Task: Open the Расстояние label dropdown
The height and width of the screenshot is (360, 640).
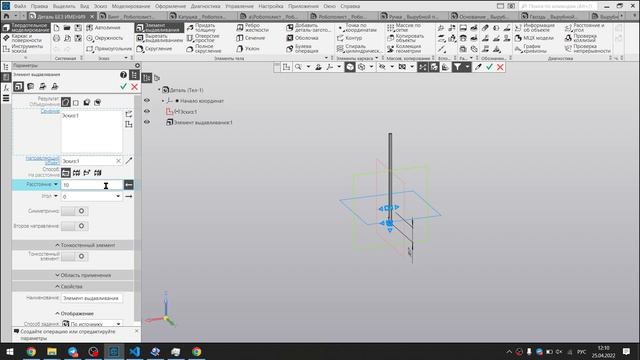Action: (56, 184)
